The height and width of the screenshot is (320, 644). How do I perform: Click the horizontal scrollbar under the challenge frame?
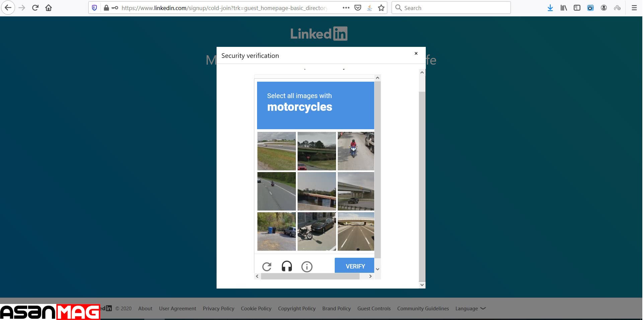pyautogui.click(x=310, y=276)
